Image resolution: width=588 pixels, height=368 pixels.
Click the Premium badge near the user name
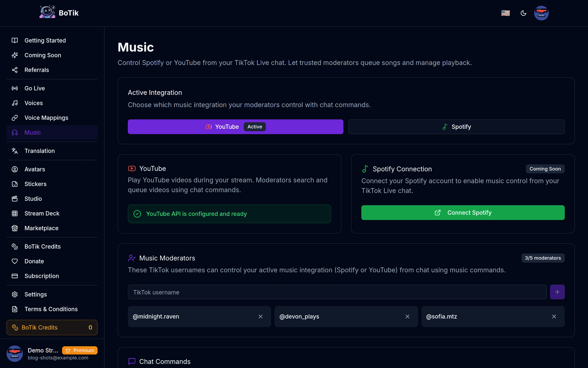pos(80,350)
